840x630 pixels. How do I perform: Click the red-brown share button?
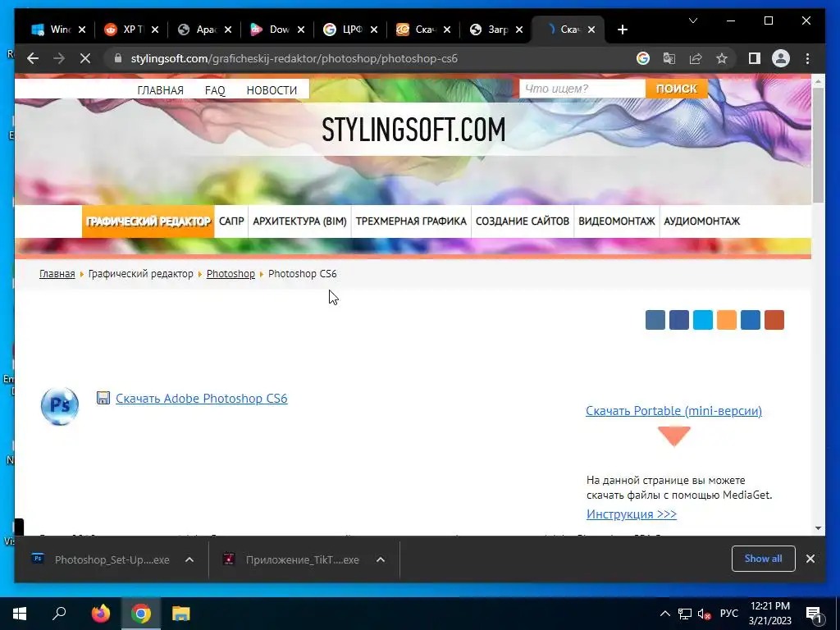tap(774, 320)
